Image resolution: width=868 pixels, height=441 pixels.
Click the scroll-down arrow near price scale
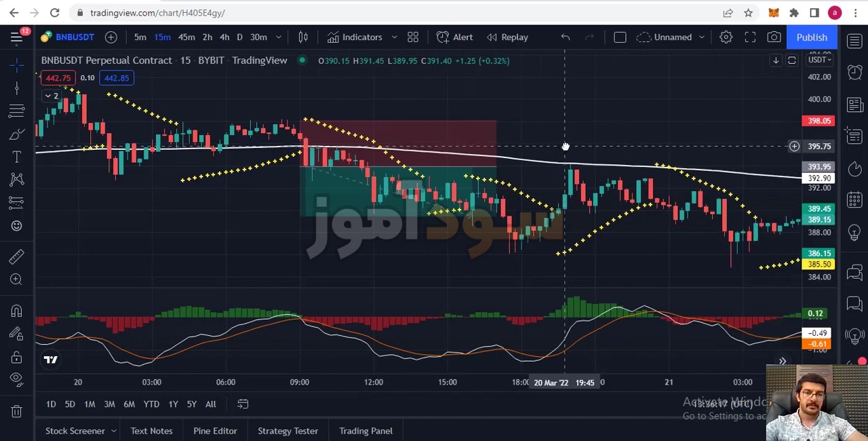[776, 60]
